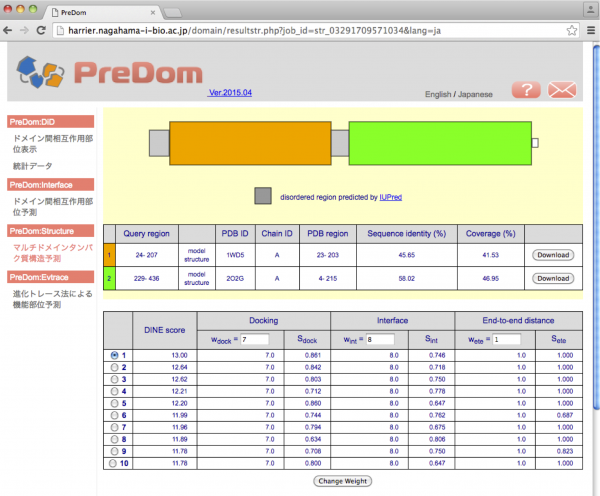600x496 pixels.
Task: Click the green domain block in diagram
Action: 439,143
